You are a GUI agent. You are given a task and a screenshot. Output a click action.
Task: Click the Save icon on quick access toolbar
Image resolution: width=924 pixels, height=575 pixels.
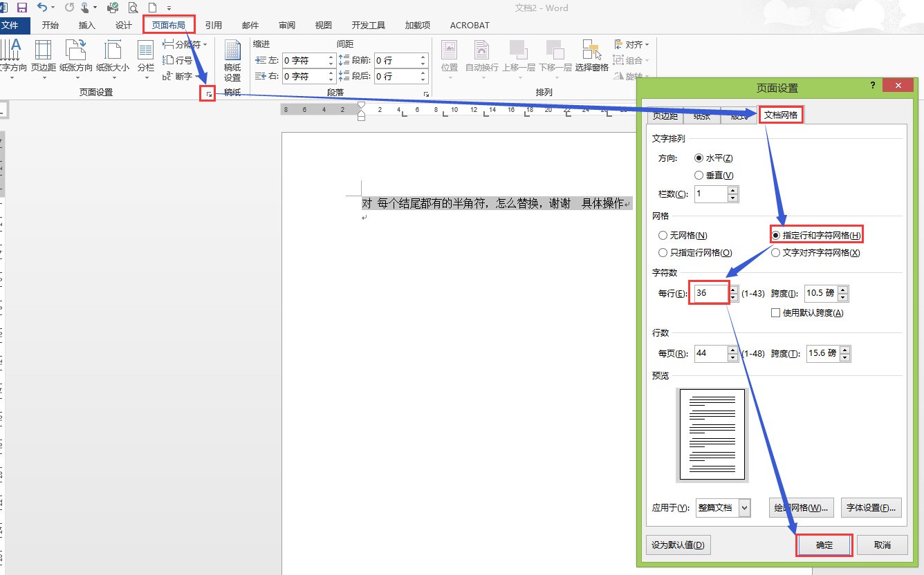click(23, 8)
